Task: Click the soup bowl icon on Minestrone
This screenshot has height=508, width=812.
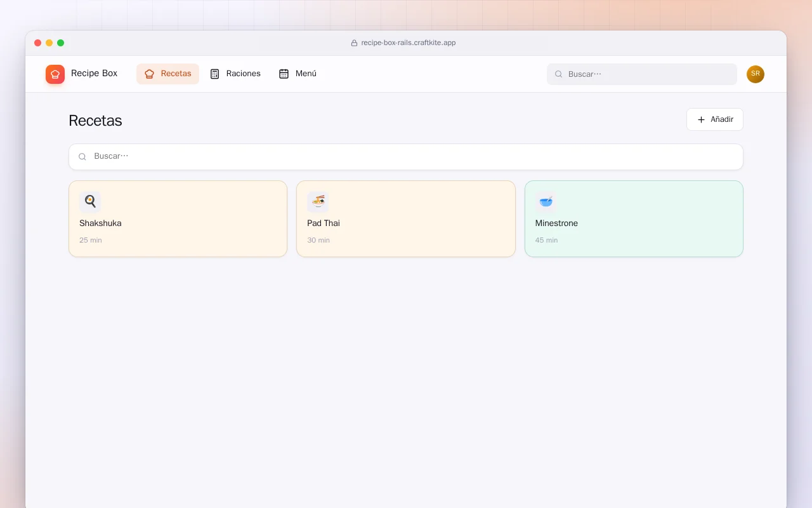Action: click(546, 202)
